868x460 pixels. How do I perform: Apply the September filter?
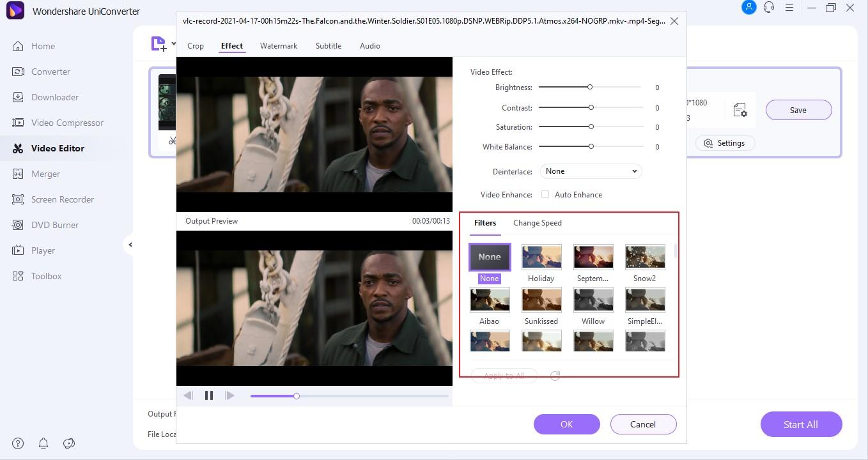click(593, 257)
